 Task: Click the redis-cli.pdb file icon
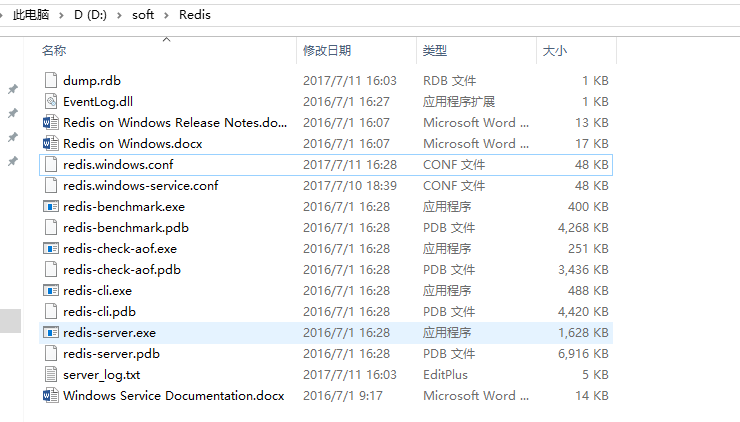pyautogui.click(x=51, y=312)
